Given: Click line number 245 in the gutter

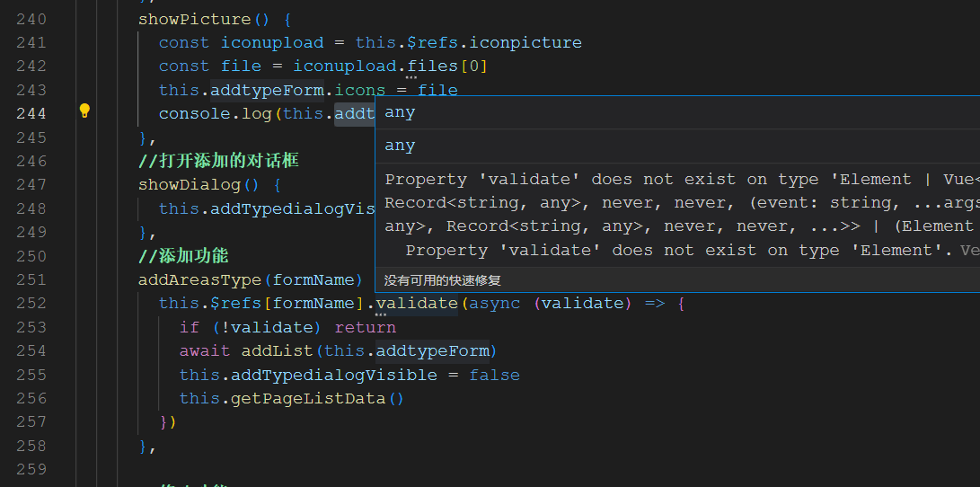Looking at the screenshot, I should pyautogui.click(x=31, y=137).
